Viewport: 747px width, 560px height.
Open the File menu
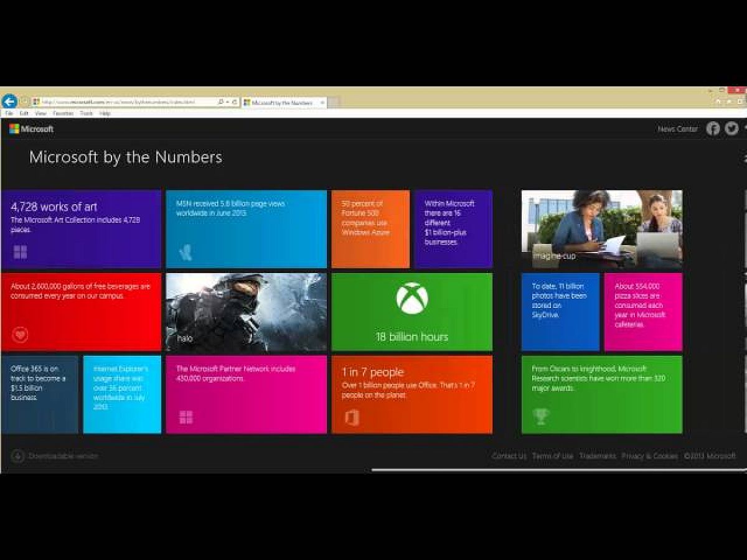pyautogui.click(x=9, y=114)
